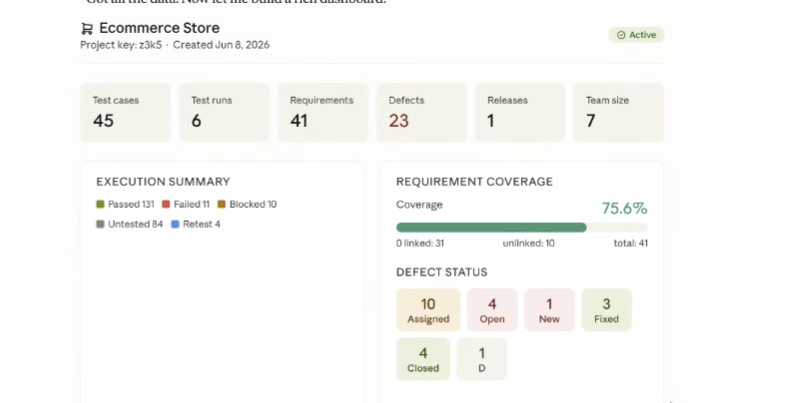Click the shopping cart icon beside Ecommerce Store

(x=87, y=28)
